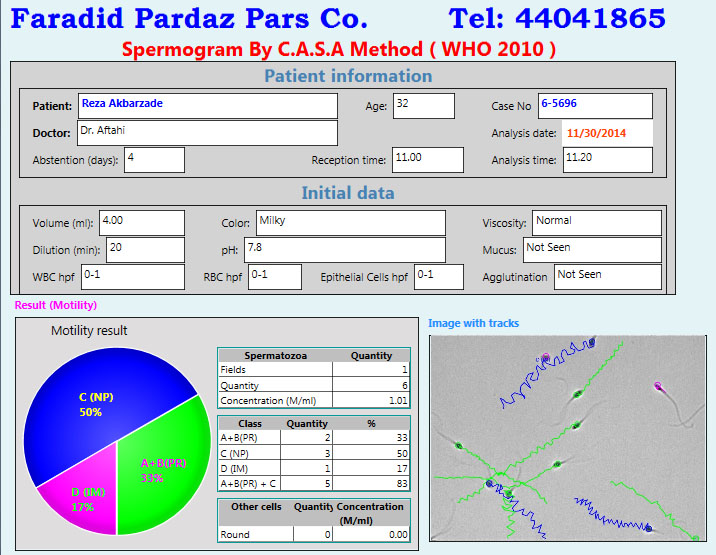The width and height of the screenshot is (716, 555).
Task: Click the Concentration (M/ml) value 1.01
Action: coord(371,401)
